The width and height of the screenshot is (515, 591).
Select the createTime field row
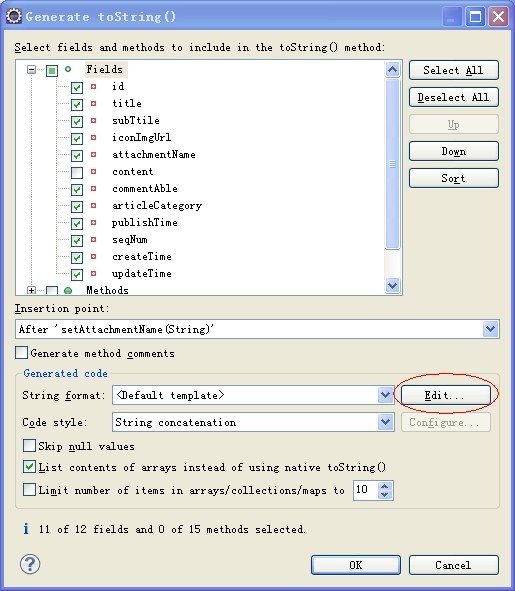tap(142, 256)
